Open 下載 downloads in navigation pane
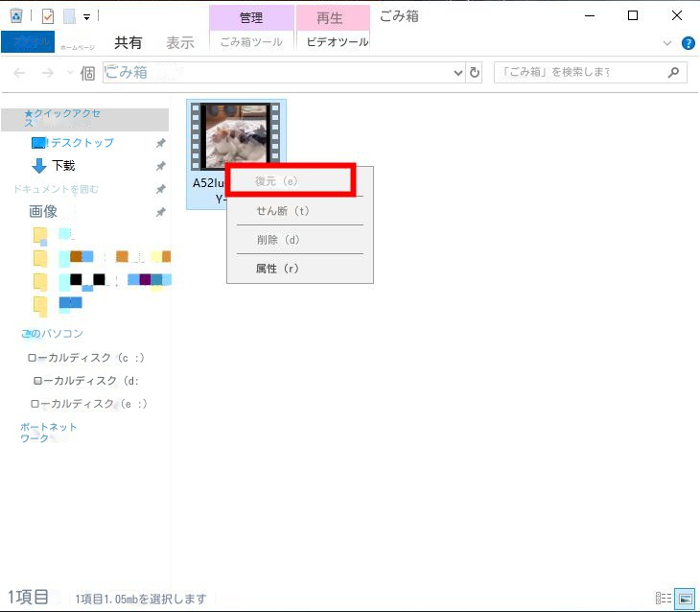The image size is (700, 612). pos(63,166)
